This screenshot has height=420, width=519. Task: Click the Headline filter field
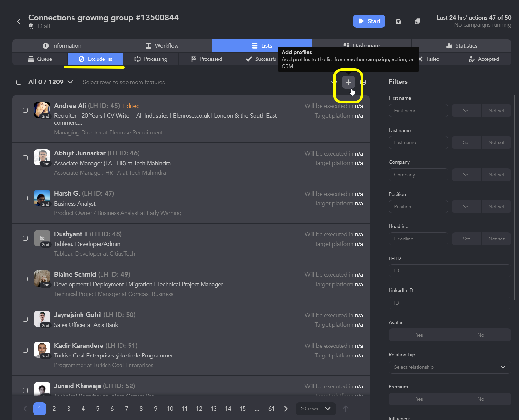pyautogui.click(x=418, y=239)
